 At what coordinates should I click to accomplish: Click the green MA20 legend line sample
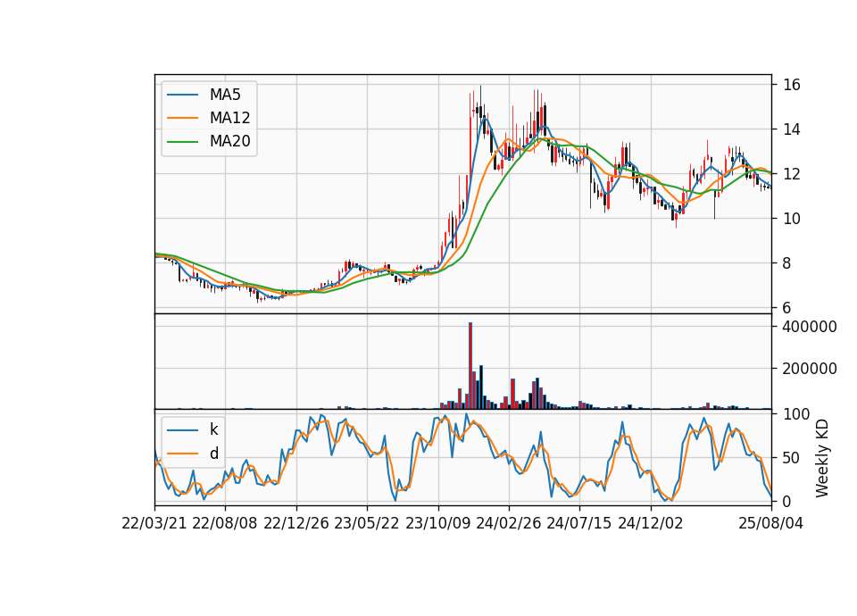182,142
